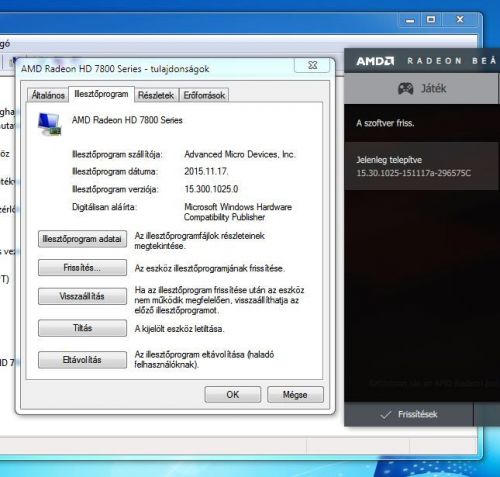500x477 pixels.
Task: Click the 'A szoftver friss.' status text
Action: 385,123
